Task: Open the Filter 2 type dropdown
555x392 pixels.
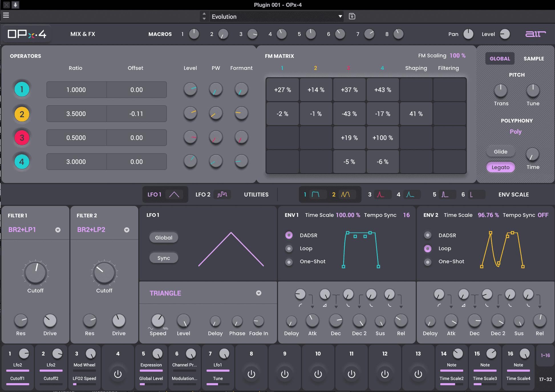Action: point(127,230)
